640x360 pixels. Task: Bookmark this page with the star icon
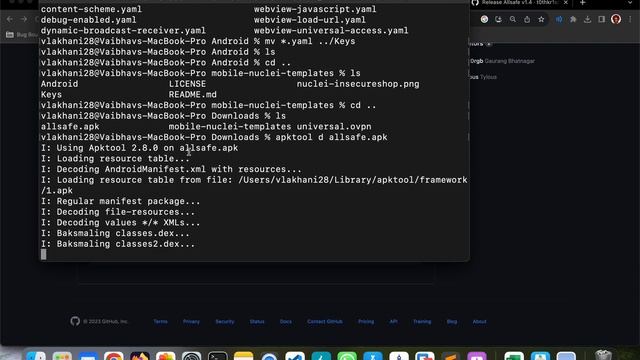pyautogui.click(x=541, y=19)
